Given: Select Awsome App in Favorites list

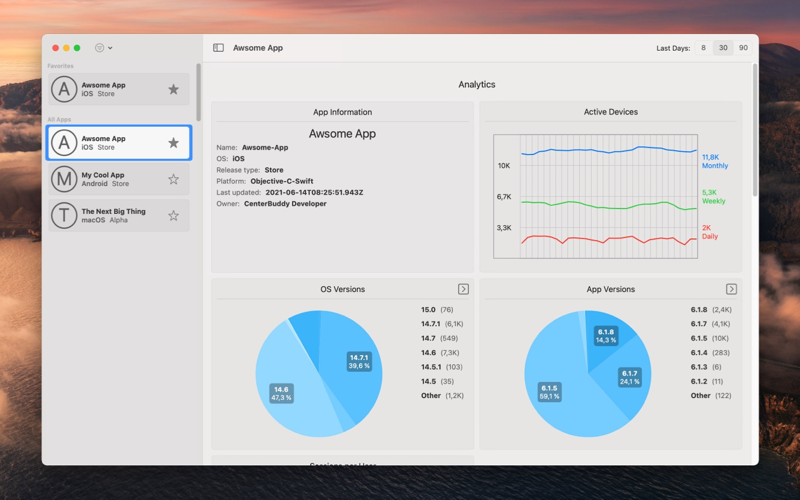Looking at the screenshot, I should 119,89.
